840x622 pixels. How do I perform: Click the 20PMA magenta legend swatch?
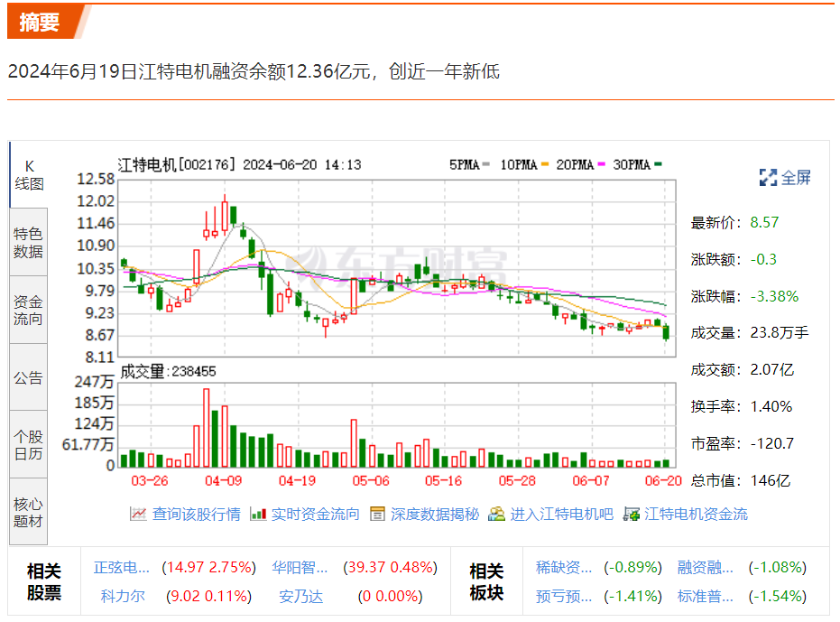(601, 164)
